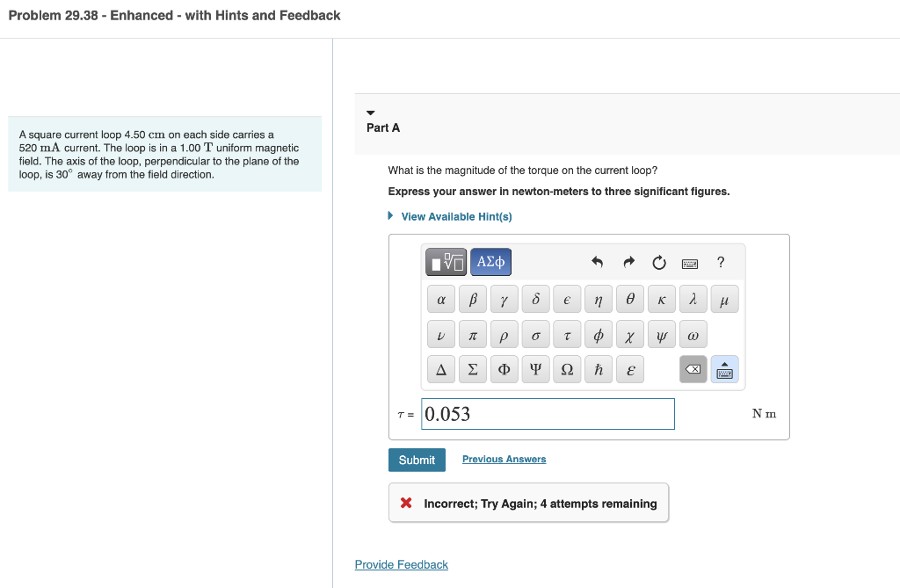Select the Greek symbols ΑΣΦ tab
Screen dimensions: 900x588
(490, 262)
